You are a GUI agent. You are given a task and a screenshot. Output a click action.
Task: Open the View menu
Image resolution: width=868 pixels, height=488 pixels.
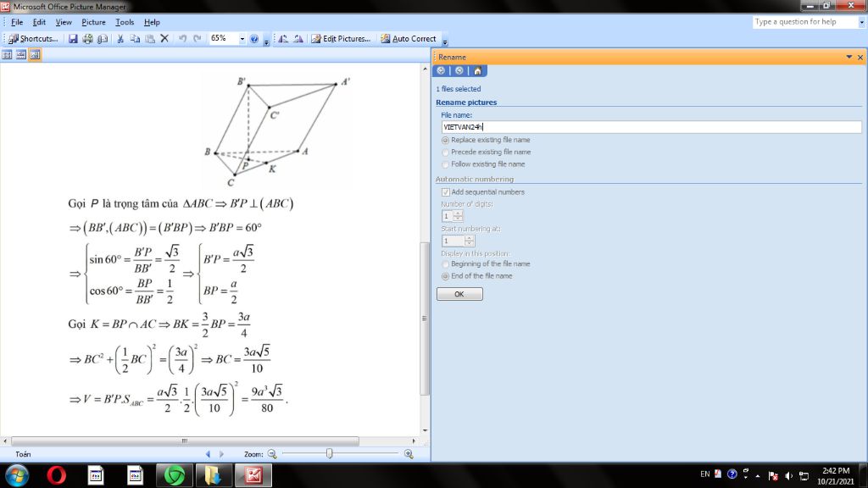(x=64, y=22)
